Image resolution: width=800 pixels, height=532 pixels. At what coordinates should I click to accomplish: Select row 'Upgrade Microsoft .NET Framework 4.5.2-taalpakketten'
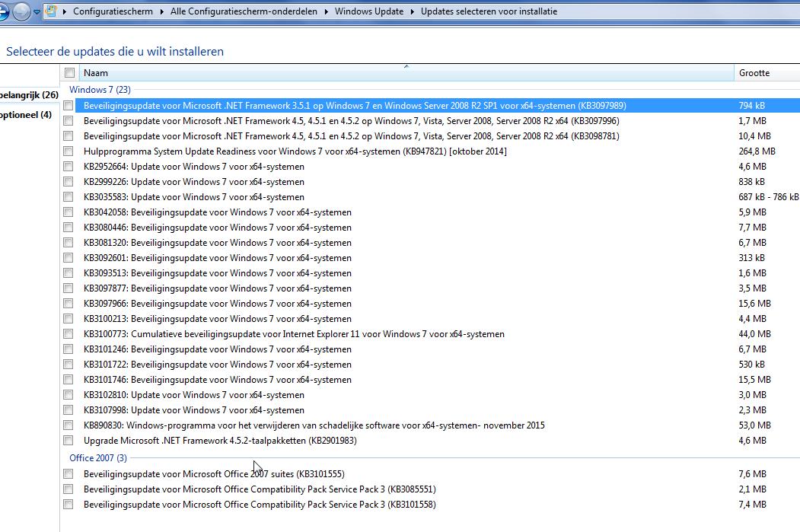point(437,441)
